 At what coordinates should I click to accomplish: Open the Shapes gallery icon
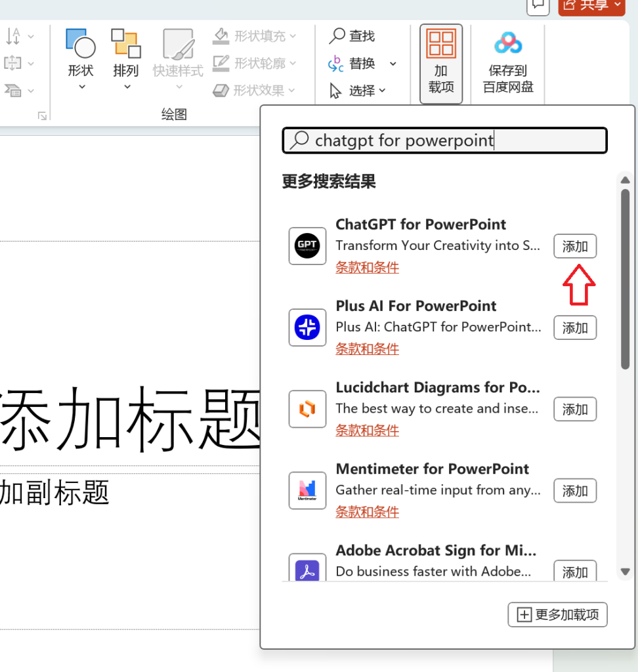[81, 43]
